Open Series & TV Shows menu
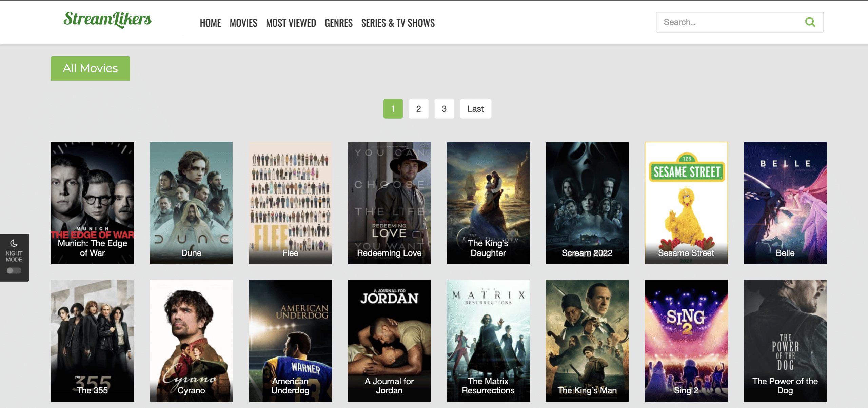Viewport: 868px width, 408px height. [x=398, y=23]
